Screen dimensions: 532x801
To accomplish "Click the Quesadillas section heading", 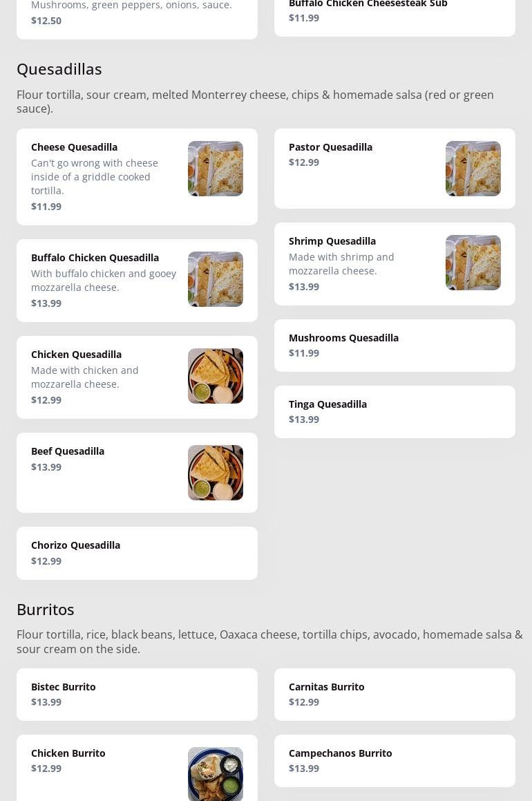I will point(59,69).
